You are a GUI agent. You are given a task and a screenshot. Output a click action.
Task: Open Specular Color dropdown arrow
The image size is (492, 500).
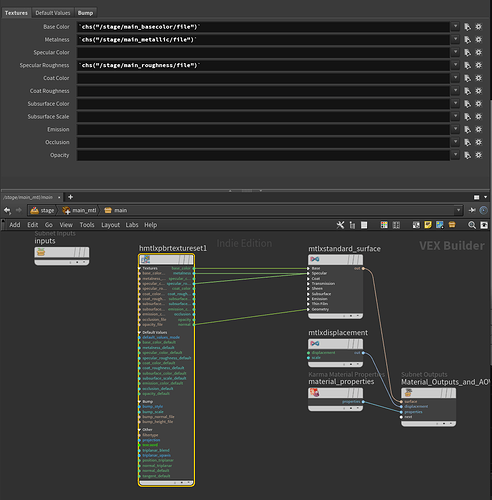[x=455, y=52]
